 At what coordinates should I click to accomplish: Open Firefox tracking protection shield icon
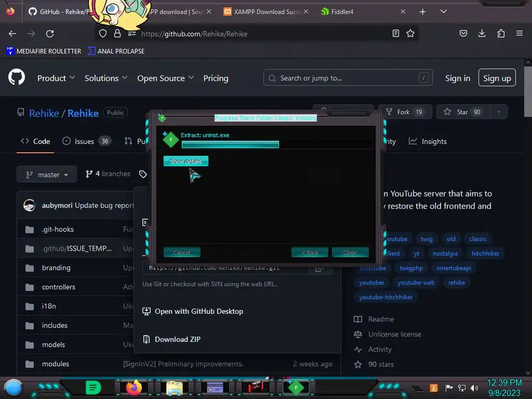tap(103, 33)
